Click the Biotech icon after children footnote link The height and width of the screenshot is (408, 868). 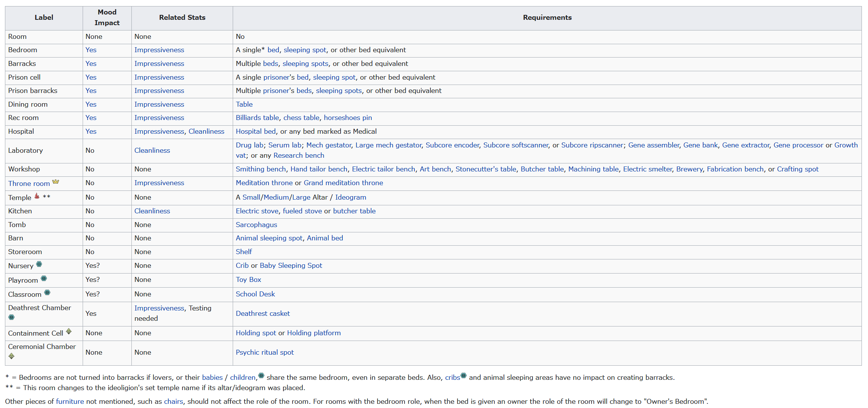(261, 376)
